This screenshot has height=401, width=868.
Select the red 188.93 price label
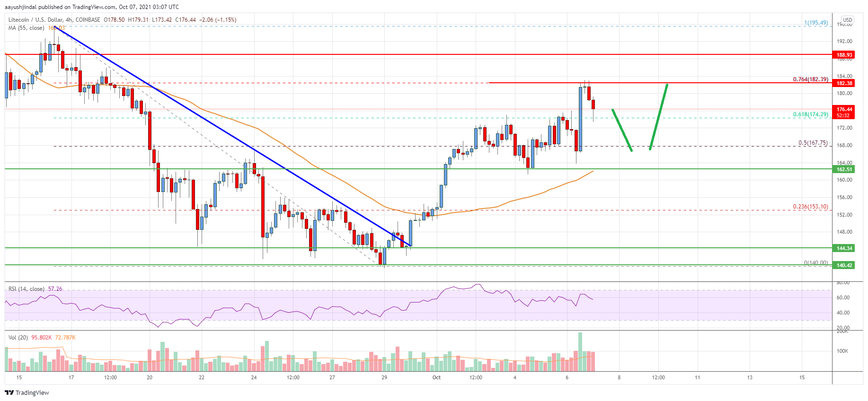(x=844, y=55)
